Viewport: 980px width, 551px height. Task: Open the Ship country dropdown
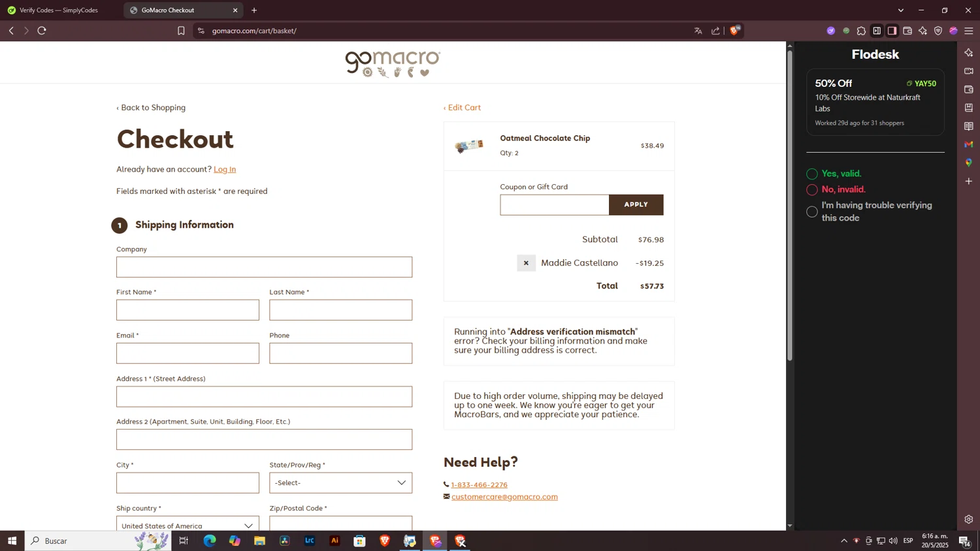point(188,523)
